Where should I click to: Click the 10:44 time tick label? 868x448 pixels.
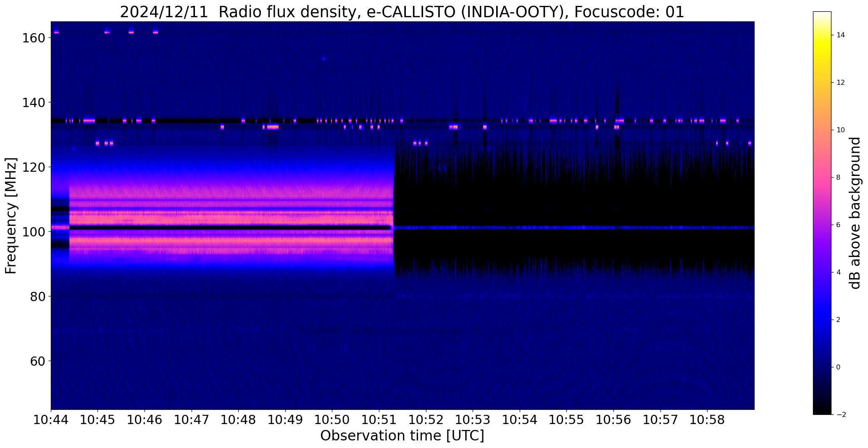51,420
